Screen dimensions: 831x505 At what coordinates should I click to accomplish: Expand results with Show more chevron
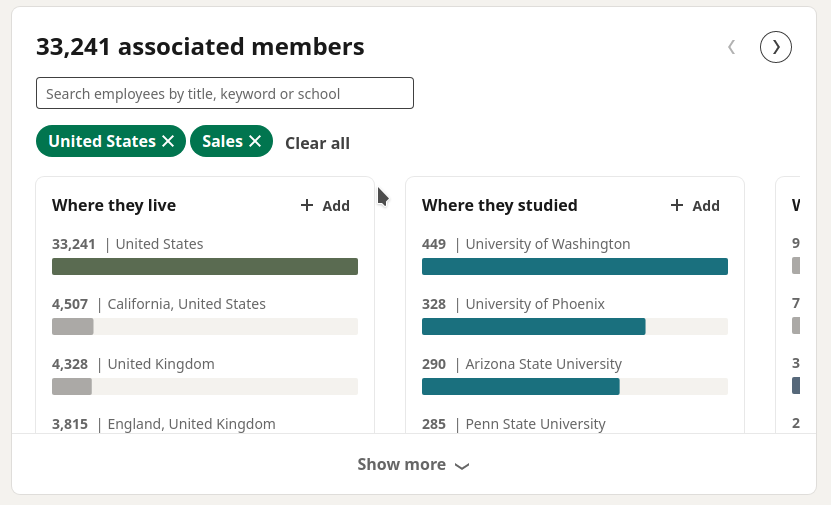(x=413, y=465)
